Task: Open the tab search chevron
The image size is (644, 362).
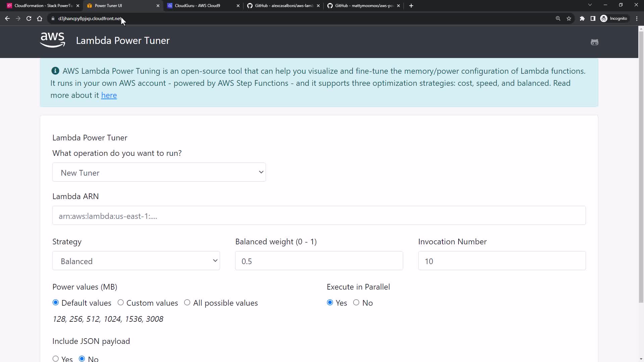Action: click(x=590, y=5)
